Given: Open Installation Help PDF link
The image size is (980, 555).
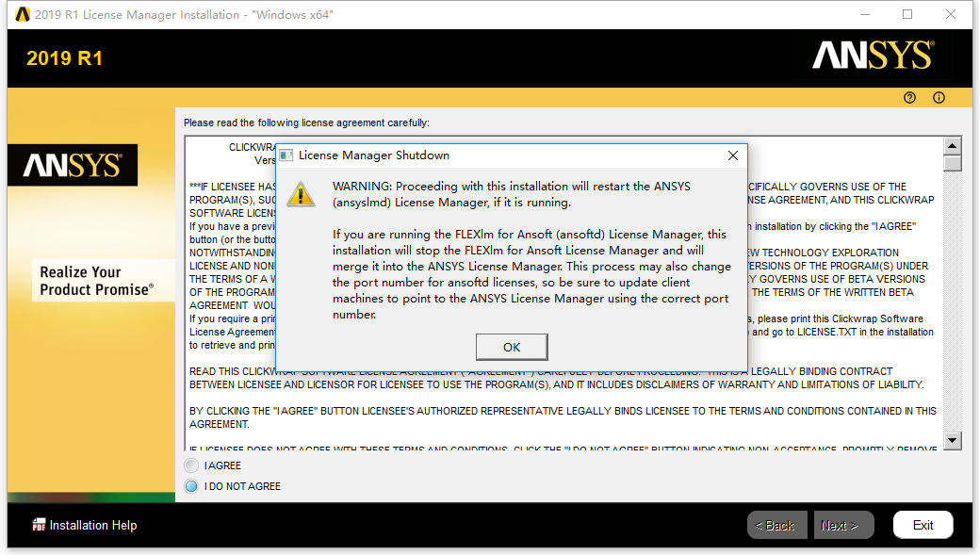Looking at the screenshot, I should (85, 525).
